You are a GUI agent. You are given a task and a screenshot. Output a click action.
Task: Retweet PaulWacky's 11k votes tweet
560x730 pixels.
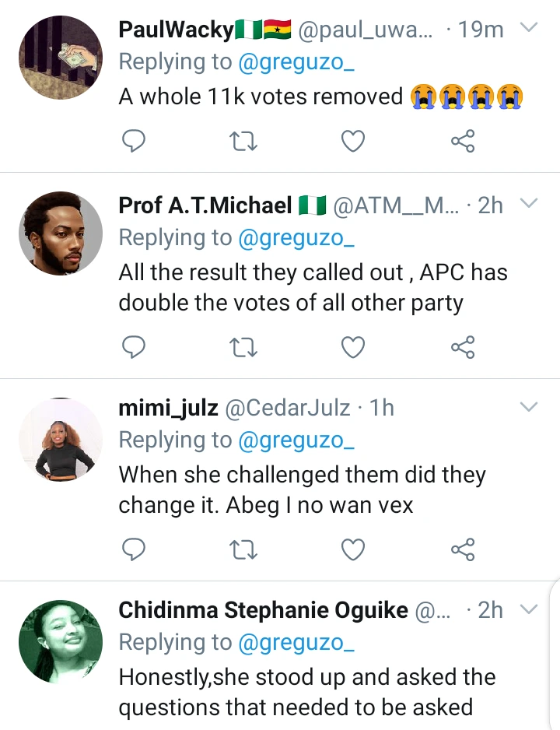pyautogui.click(x=243, y=141)
